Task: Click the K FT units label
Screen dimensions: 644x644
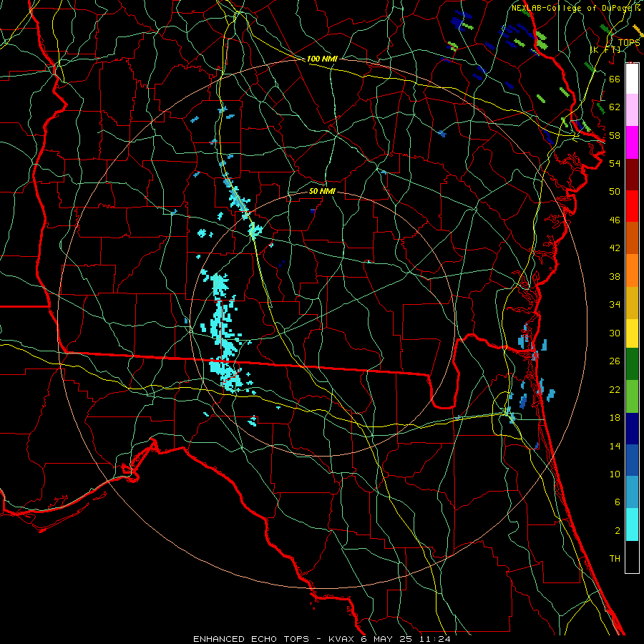Action: point(606,50)
